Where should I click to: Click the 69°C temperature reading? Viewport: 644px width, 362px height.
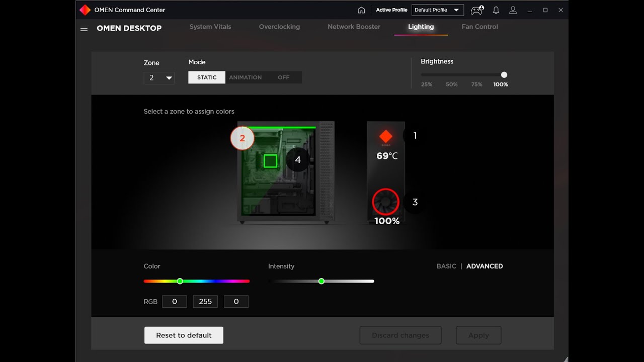coord(387,156)
